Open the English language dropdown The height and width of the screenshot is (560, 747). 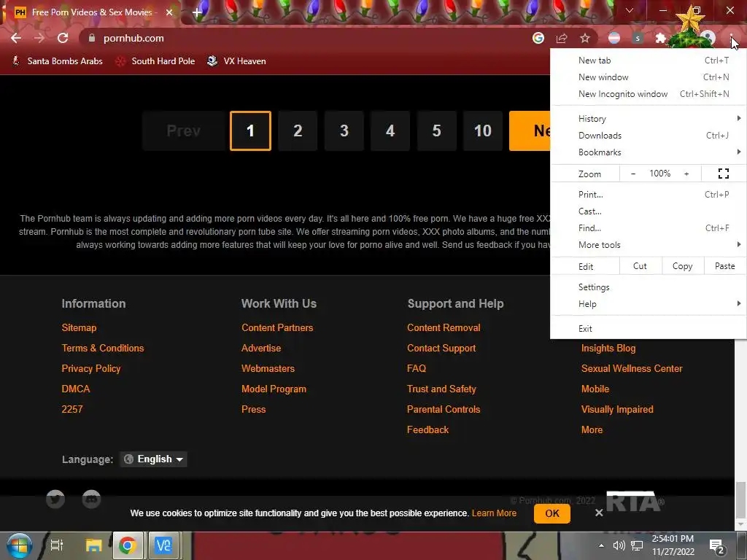[153, 459]
